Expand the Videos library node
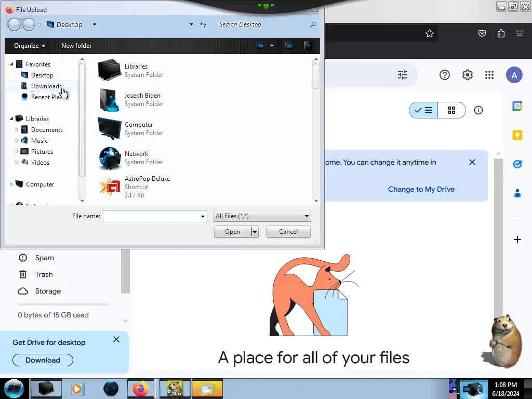Screen dimensions: 532x399 tap(17, 162)
